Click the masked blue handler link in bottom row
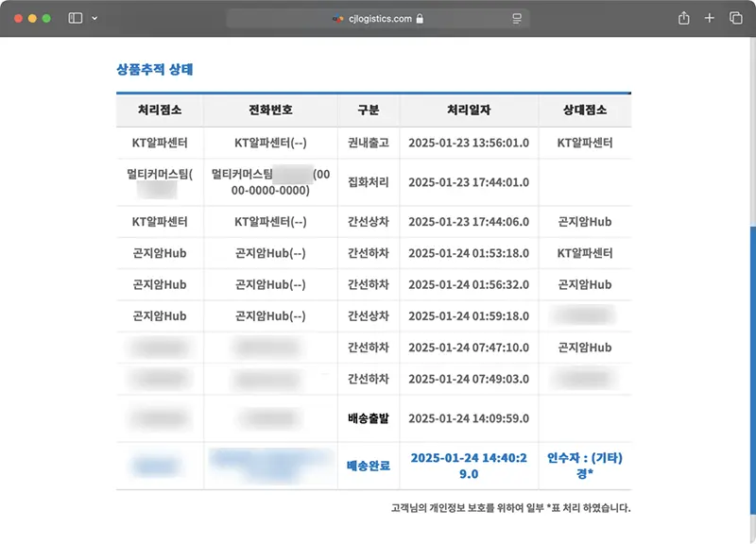 coord(156,465)
